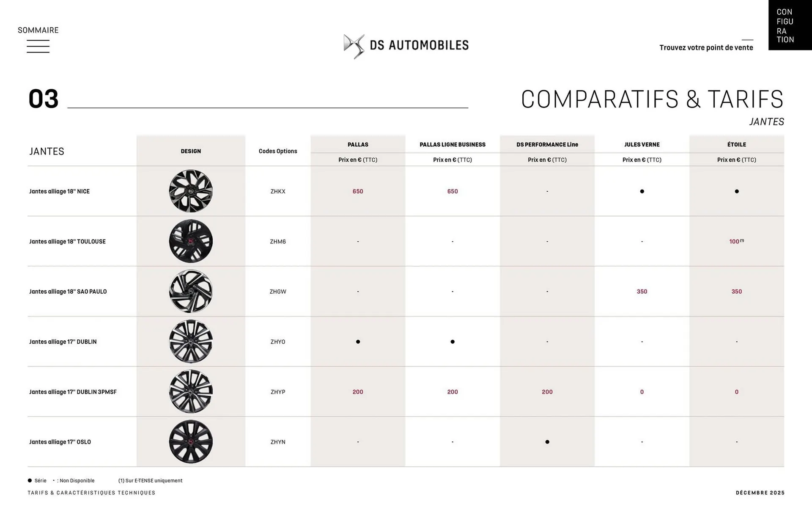Click the Jantes alliage 17" DUBLIN 3PMSF label
This screenshot has width=812, height=510.
[73, 392]
